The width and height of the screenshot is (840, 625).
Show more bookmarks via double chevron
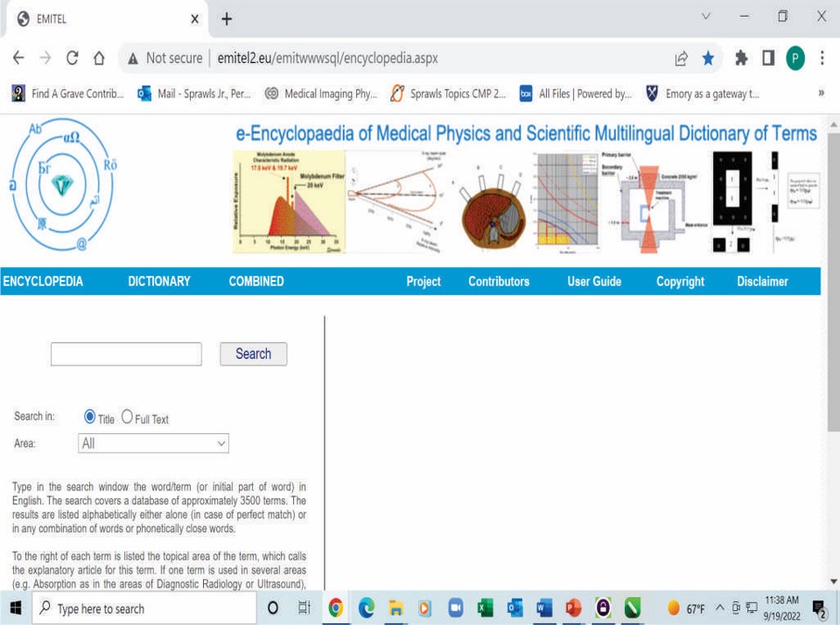pos(821,94)
